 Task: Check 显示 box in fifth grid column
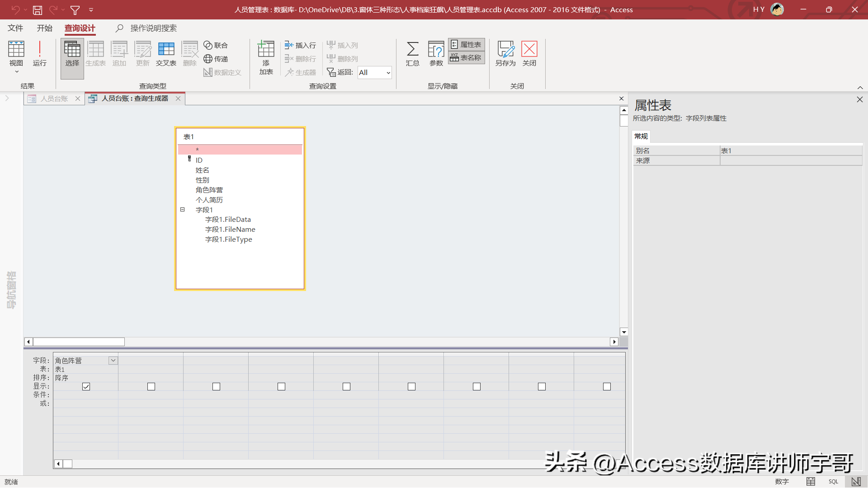346,387
